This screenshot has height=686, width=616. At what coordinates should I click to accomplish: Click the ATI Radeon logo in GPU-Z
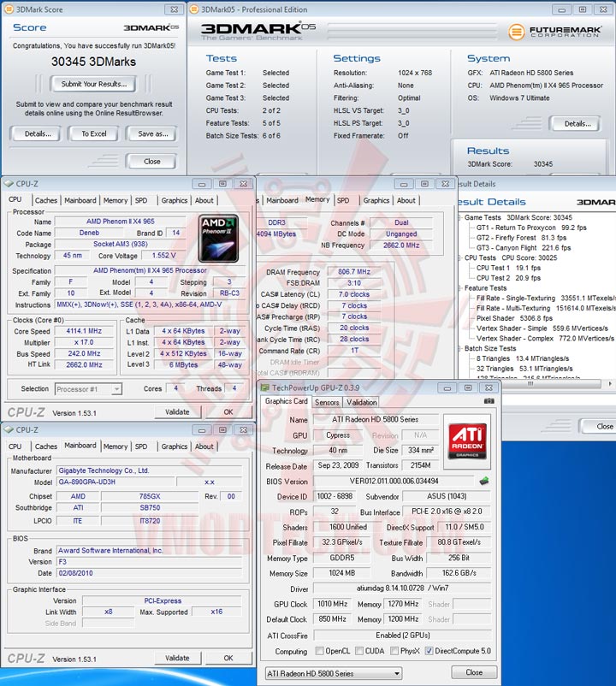[x=467, y=441]
